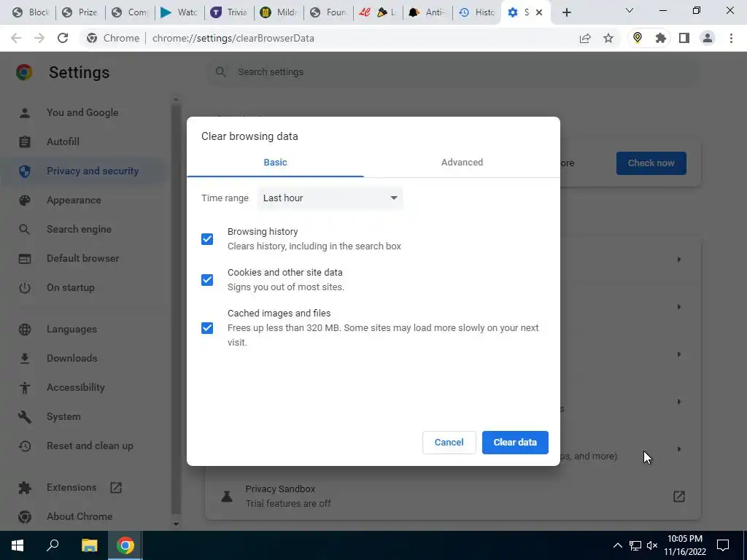Open File Explorer from taskbar

coord(89,545)
